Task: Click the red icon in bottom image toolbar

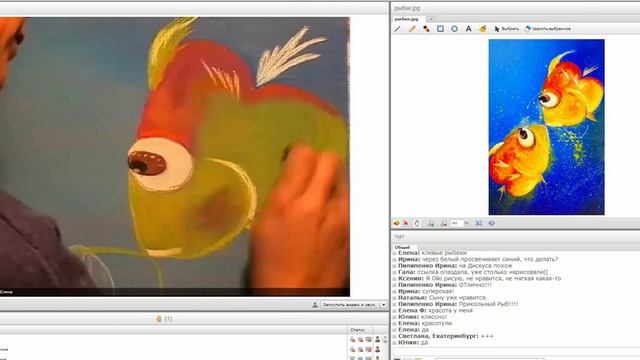Action: 406,223
